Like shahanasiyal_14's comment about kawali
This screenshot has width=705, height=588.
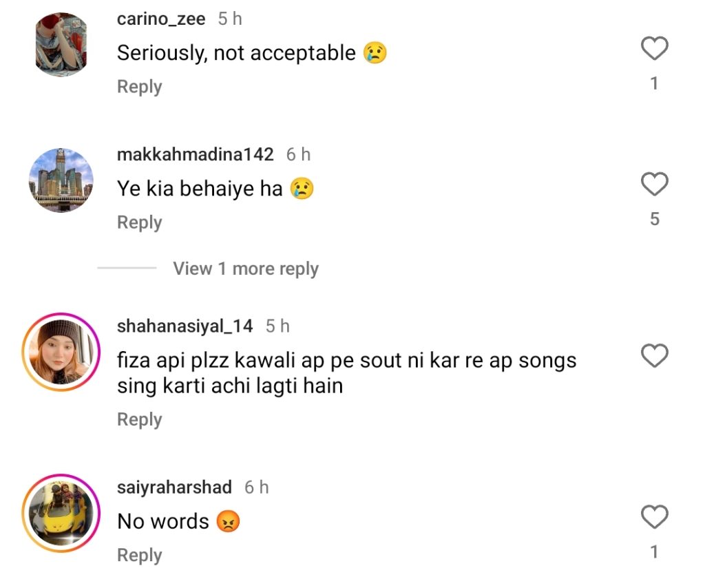(x=654, y=356)
